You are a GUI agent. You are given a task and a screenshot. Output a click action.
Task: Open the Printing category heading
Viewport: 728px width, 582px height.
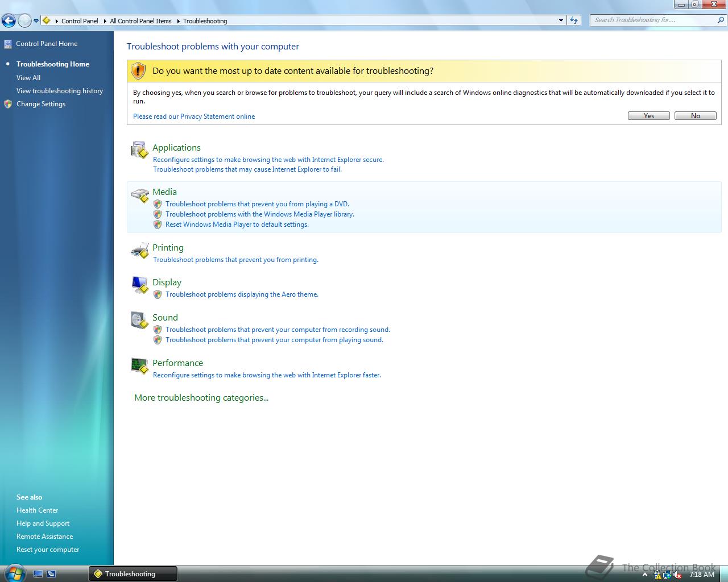(x=168, y=248)
